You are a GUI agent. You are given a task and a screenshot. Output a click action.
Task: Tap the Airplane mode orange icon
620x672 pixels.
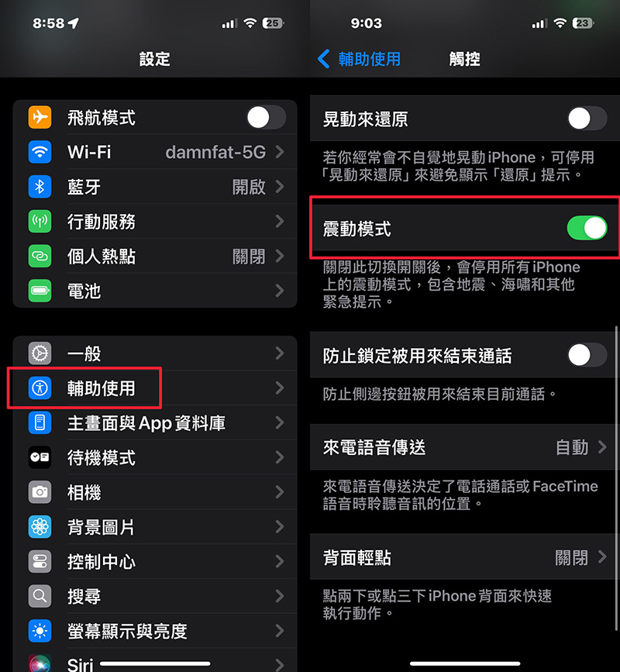pyautogui.click(x=40, y=117)
